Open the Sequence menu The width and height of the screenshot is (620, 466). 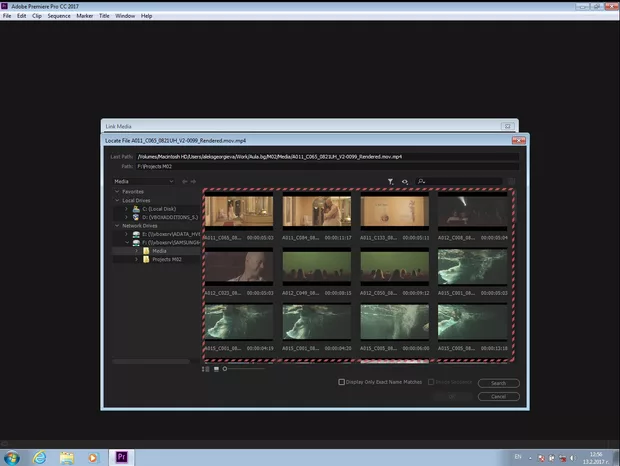point(60,16)
